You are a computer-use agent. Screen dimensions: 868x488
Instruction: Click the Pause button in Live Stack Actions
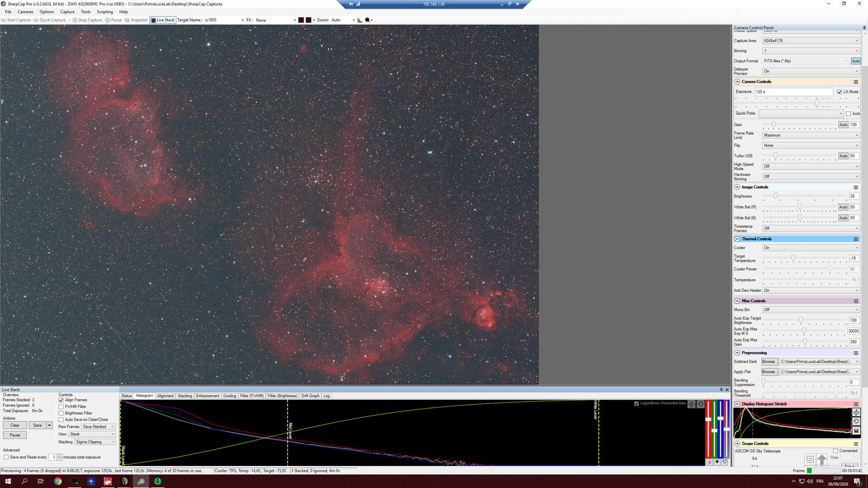(x=15, y=435)
